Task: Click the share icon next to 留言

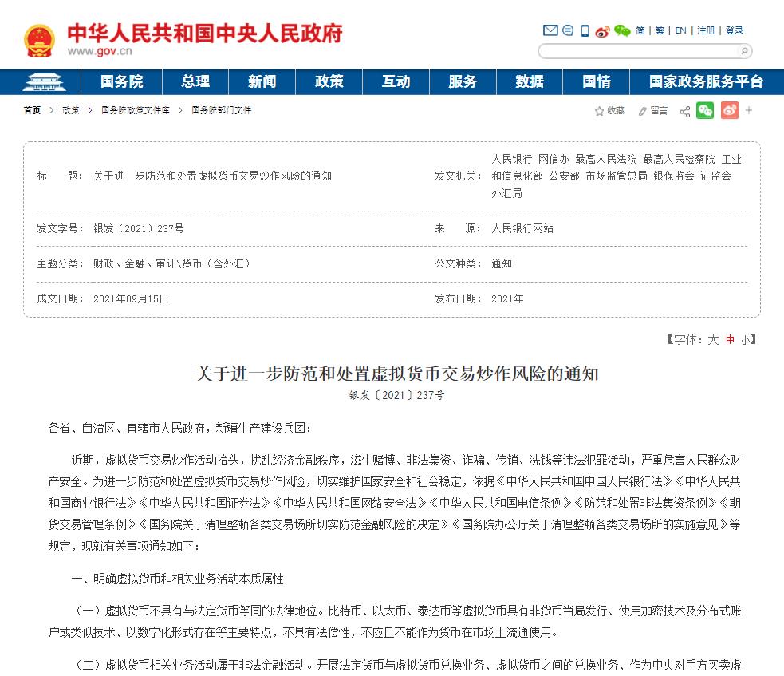Action: click(684, 110)
